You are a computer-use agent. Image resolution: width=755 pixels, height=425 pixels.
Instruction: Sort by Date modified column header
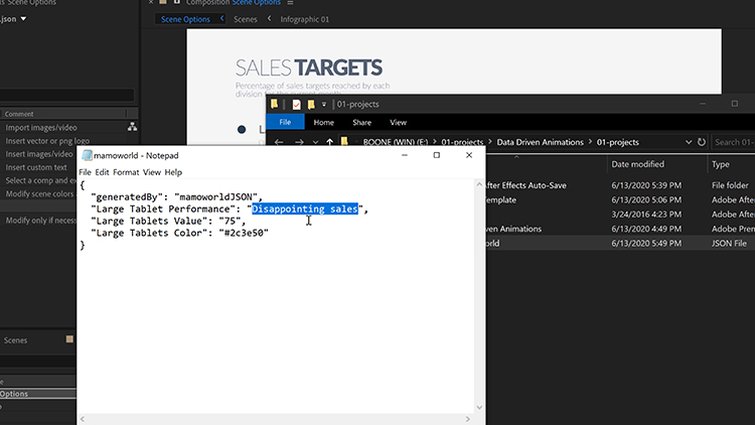pyautogui.click(x=637, y=164)
